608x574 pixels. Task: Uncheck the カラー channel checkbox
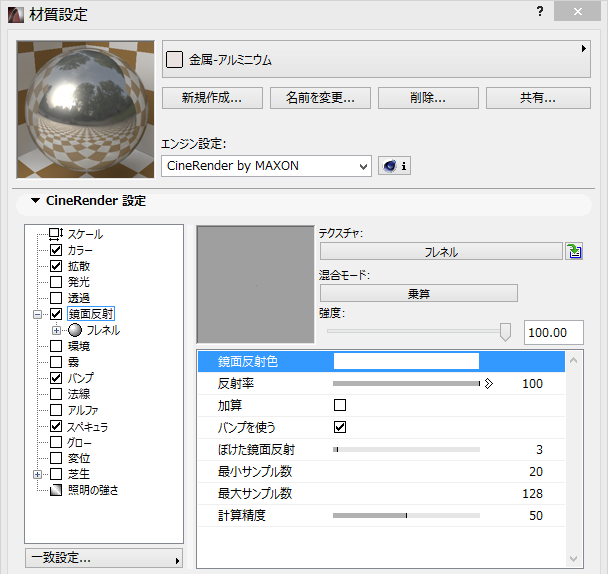[56, 250]
